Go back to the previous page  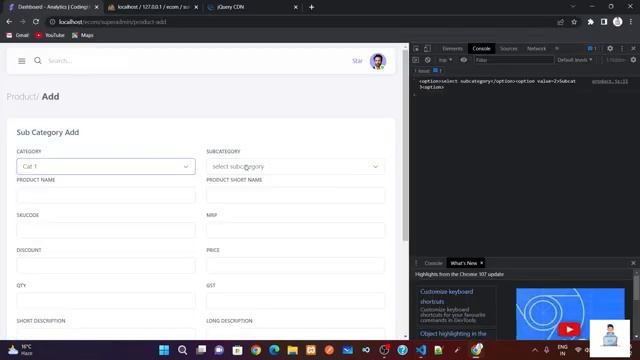(9, 22)
